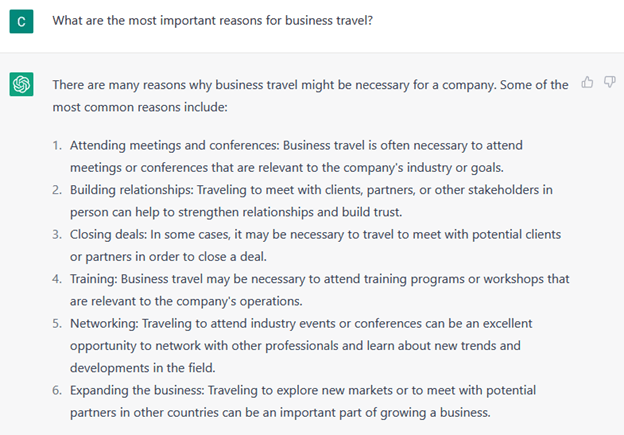This screenshot has height=435, width=624.
Task: Click the "Closing deals" list item heading
Action: coord(109,233)
